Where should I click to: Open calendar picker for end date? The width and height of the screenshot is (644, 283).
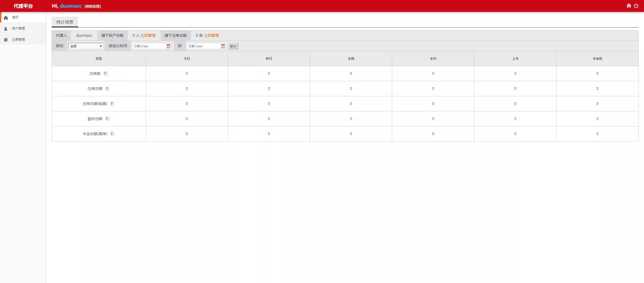tap(223, 46)
